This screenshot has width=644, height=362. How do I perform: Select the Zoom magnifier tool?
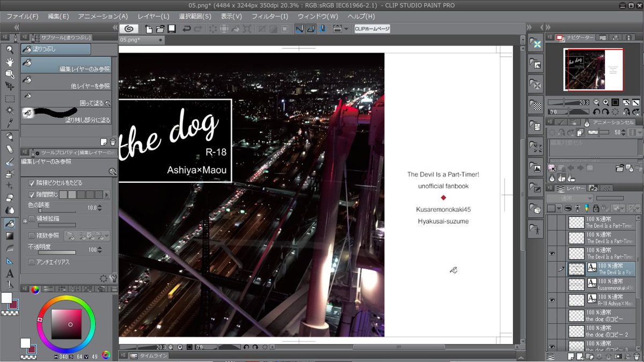[10, 49]
